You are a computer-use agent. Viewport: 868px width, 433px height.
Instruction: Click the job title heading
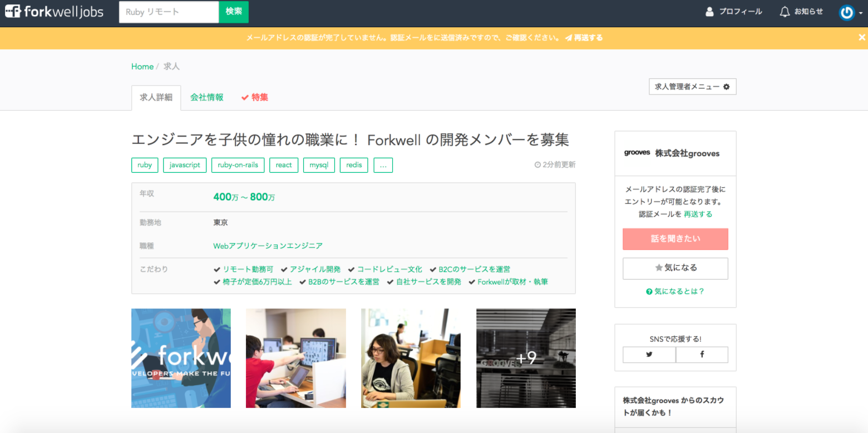coord(350,140)
